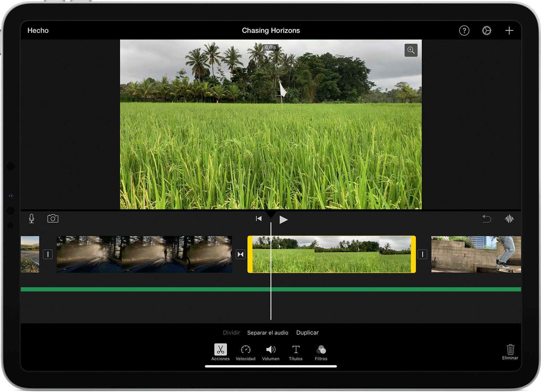This screenshot has width=541, height=392.
Task: Click the undo arrow icon
Action: coord(487,219)
